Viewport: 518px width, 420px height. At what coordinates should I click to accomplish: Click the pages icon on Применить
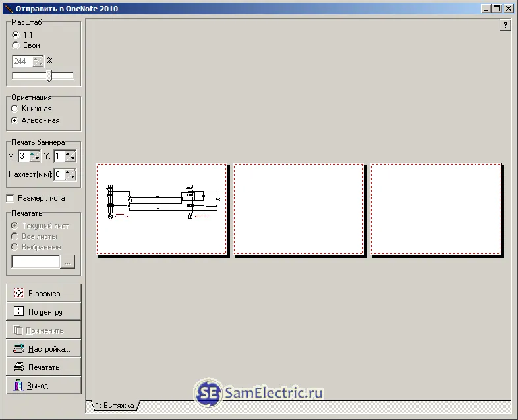[18, 330]
